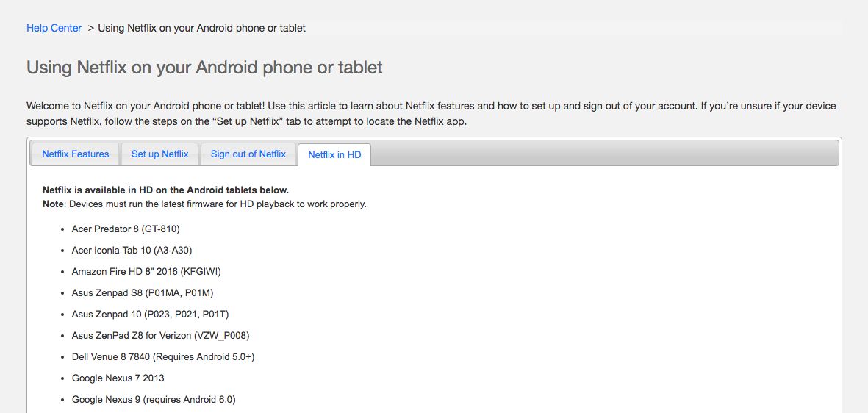Click the Amazon Fire HD 8" 2016 item
Screen dimensions: 868x413
pyautogui.click(x=146, y=271)
